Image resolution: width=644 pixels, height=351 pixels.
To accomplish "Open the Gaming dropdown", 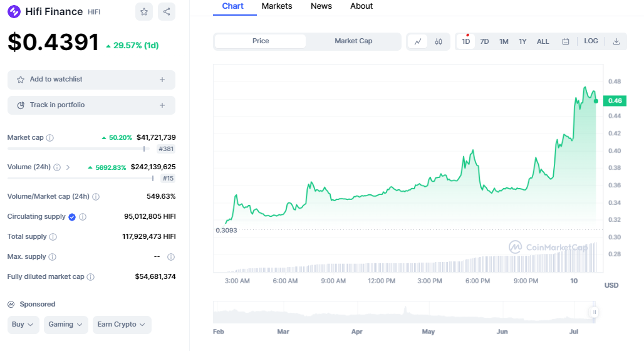I will pos(66,325).
